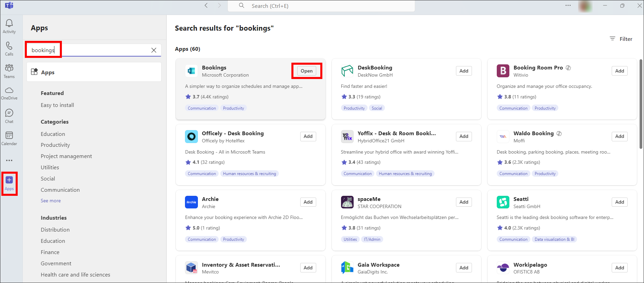Click the Bookings app icon
The image size is (644, 283).
191,71
